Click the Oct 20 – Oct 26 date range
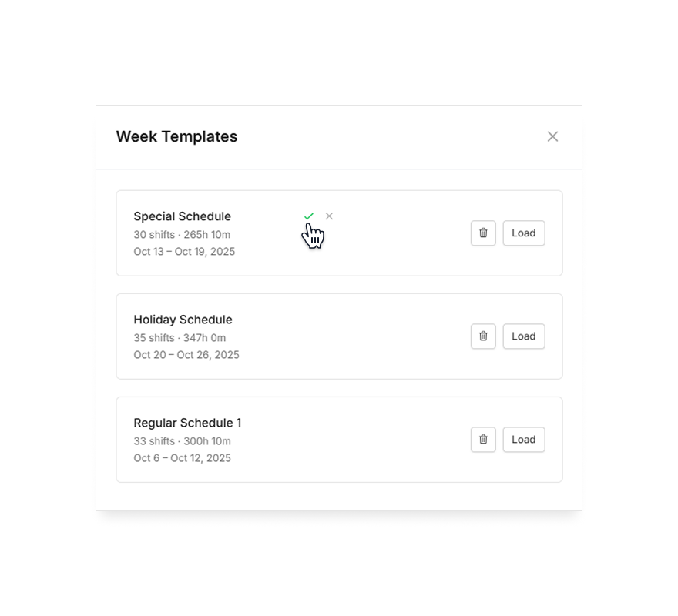Image resolution: width=678 pixels, height=616 pixels. point(186,355)
